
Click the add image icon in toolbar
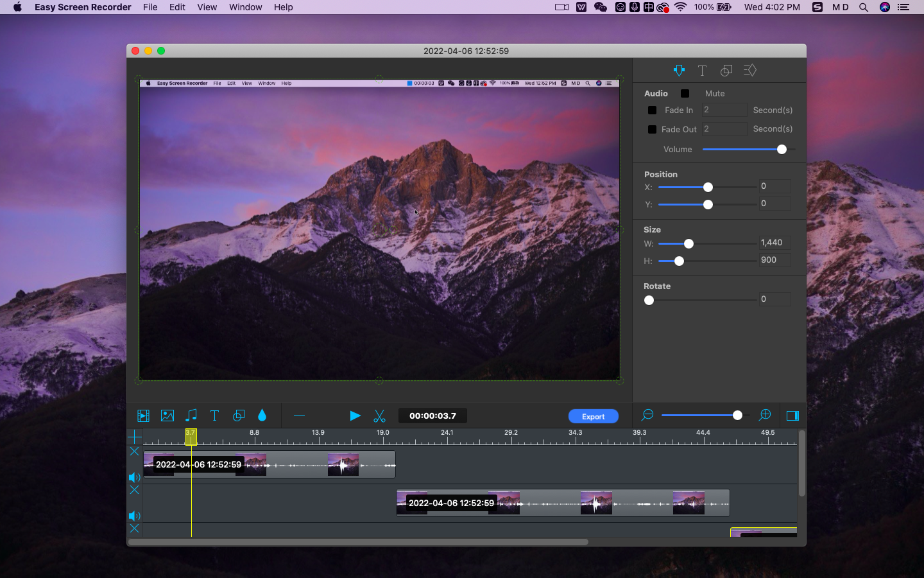[167, 416]
